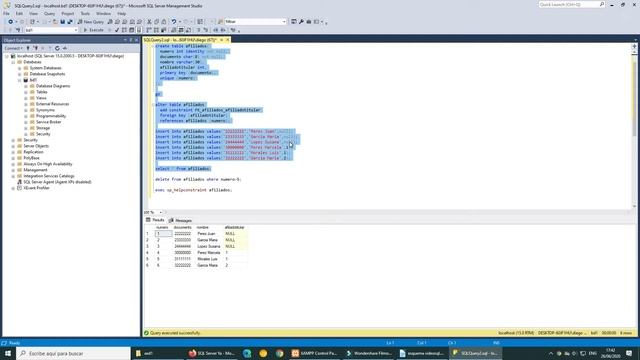Open XAMPP Control Panel from taskbar
This screenshot has width=640, height=360.
[314, 353]
